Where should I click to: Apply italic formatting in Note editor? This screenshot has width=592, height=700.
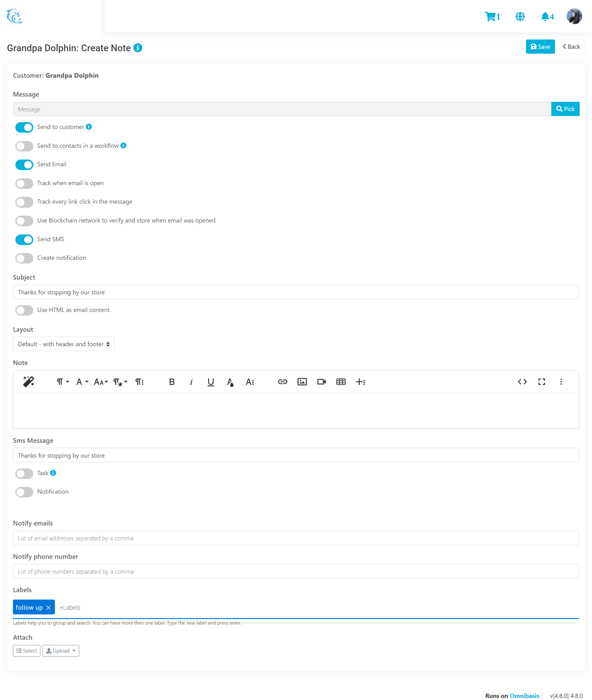191,382
